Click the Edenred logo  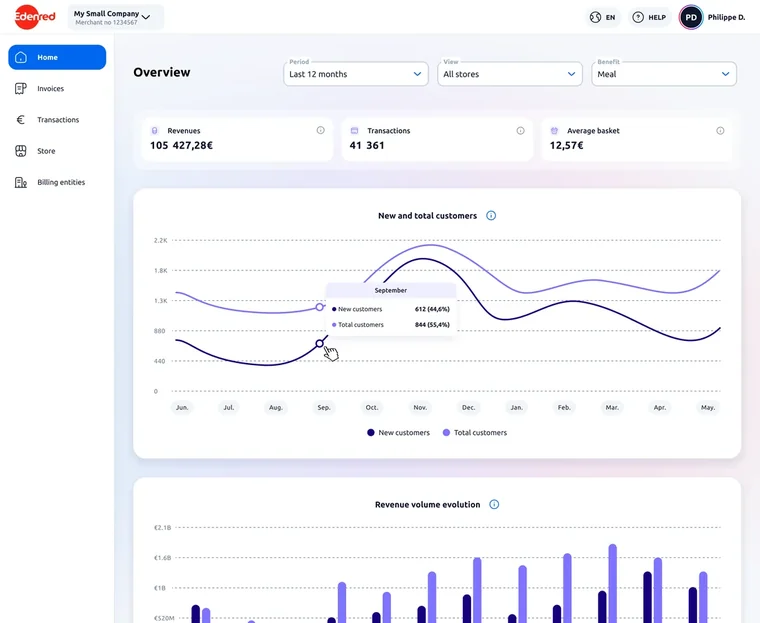pyautogui.click(x=35, y=17)
